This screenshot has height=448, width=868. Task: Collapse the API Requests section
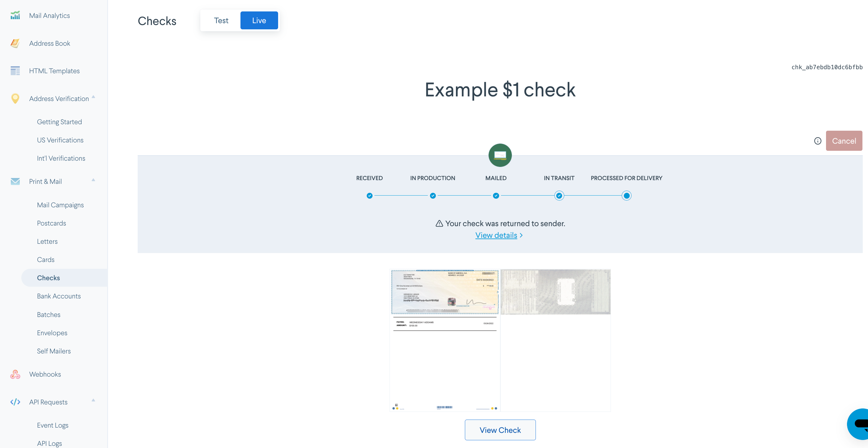point(93,400)
